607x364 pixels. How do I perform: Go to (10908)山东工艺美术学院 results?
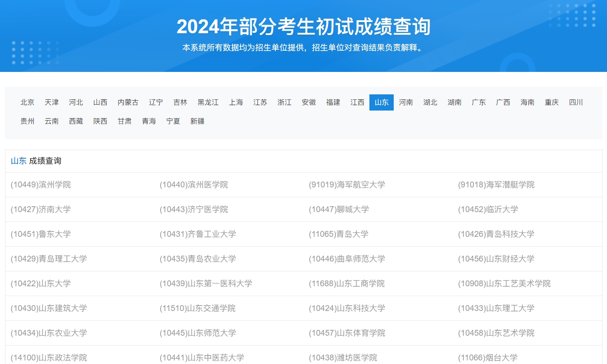tap(504, 284)
